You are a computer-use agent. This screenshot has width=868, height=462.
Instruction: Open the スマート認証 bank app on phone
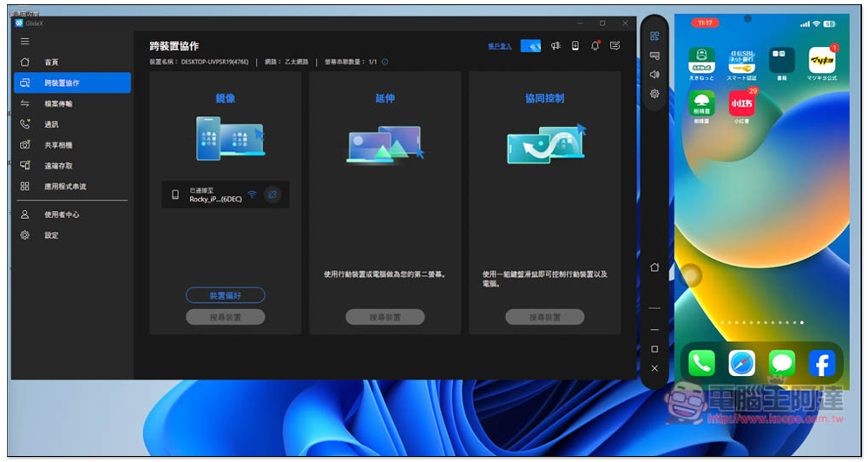coord(742,61)
